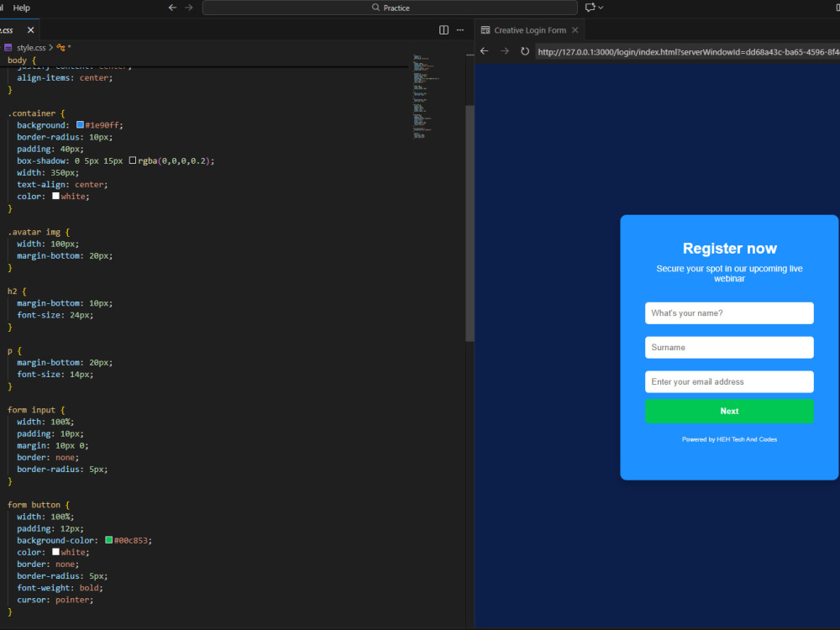Select the Powered by HEH Tech And Codes text

tap(729, 439)
